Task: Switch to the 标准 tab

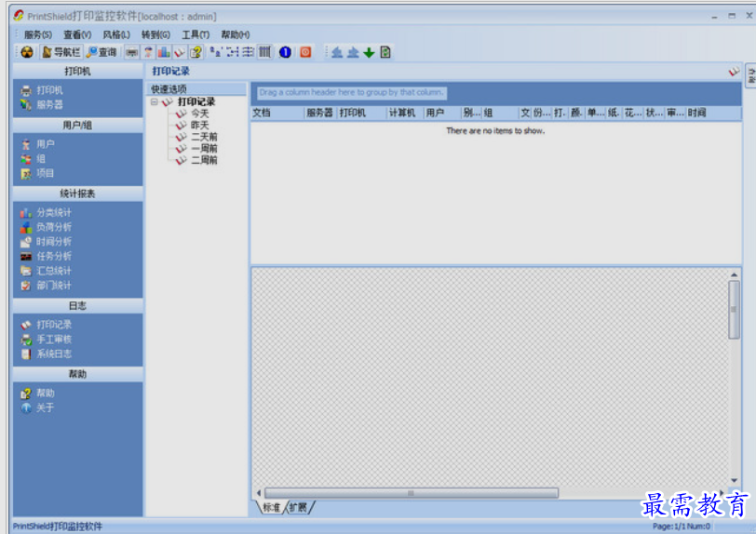Action: coord(271,508)
